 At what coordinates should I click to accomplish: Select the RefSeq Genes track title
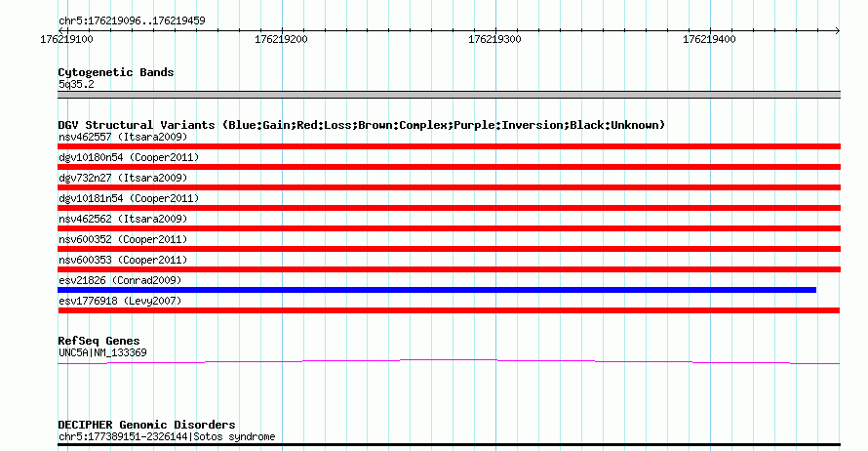pyautogui.click(x=99, y=341)
